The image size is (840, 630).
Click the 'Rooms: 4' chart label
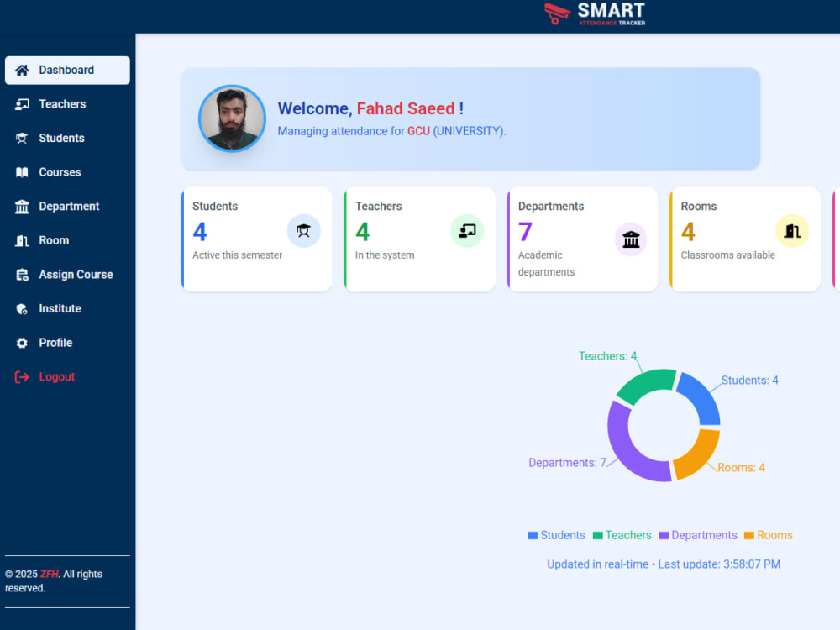(741, 468)
